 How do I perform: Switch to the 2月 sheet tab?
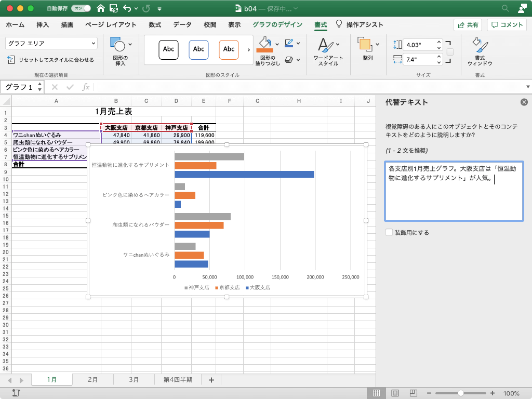point(92,380)
